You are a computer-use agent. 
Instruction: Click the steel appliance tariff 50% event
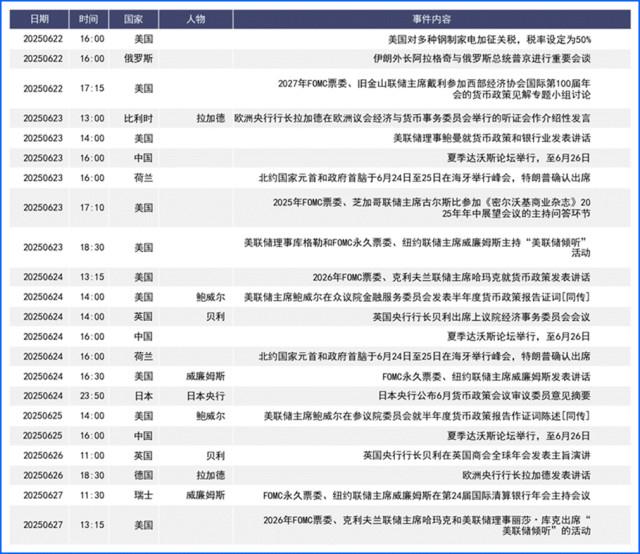click(489, 39)
